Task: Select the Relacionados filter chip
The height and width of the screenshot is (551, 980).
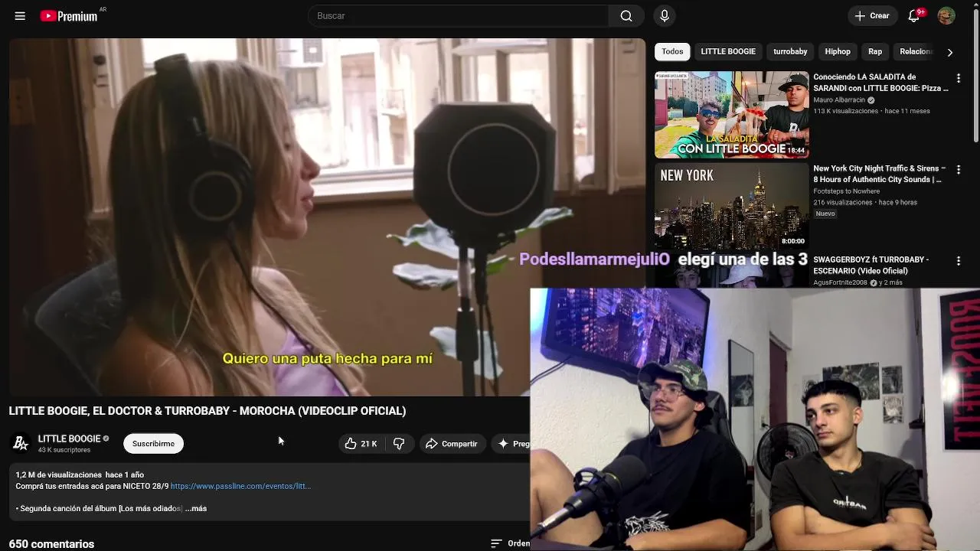Action: (x=916, y=51)
